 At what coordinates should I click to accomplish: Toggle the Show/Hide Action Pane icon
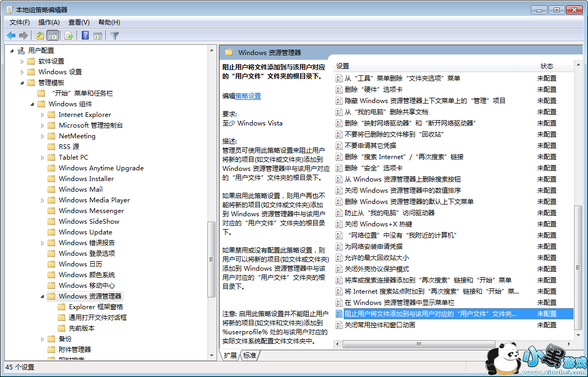[x=98, y=36]
